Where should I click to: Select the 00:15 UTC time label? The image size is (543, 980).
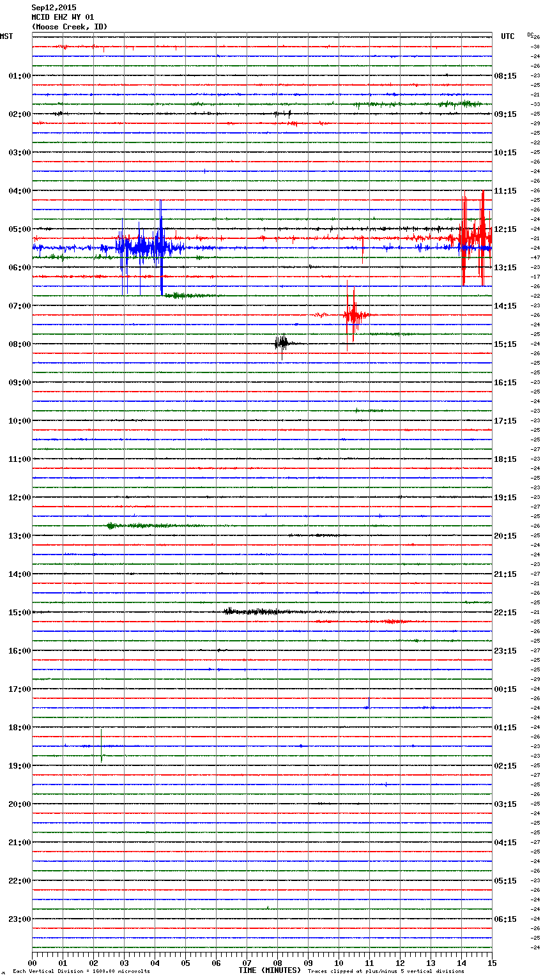(x=505, y=689)
